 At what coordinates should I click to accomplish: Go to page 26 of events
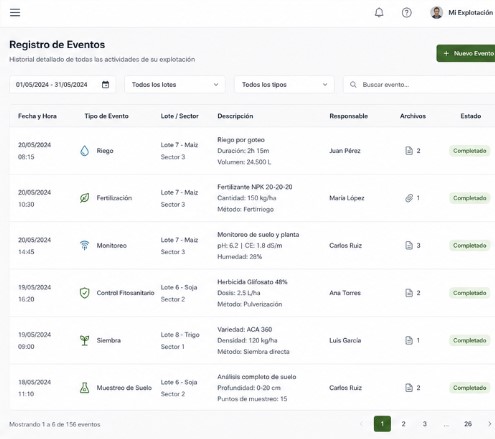(468, 424)
